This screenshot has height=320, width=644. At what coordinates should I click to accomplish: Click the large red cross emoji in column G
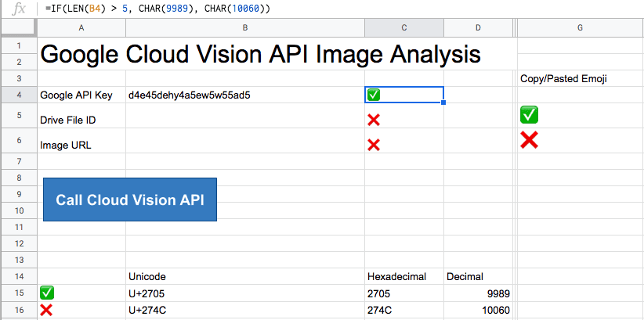529,139
